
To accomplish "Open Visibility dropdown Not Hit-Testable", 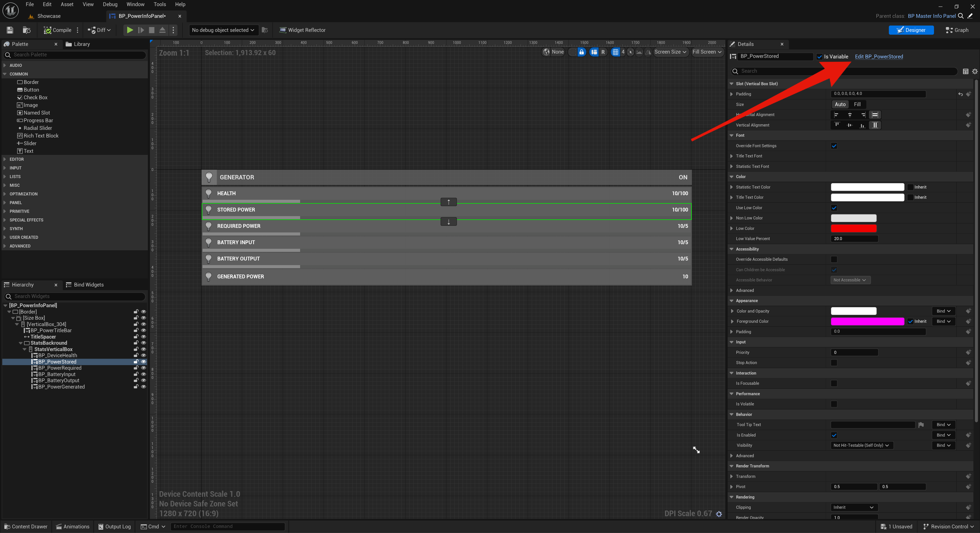I will tap(861, 445).
